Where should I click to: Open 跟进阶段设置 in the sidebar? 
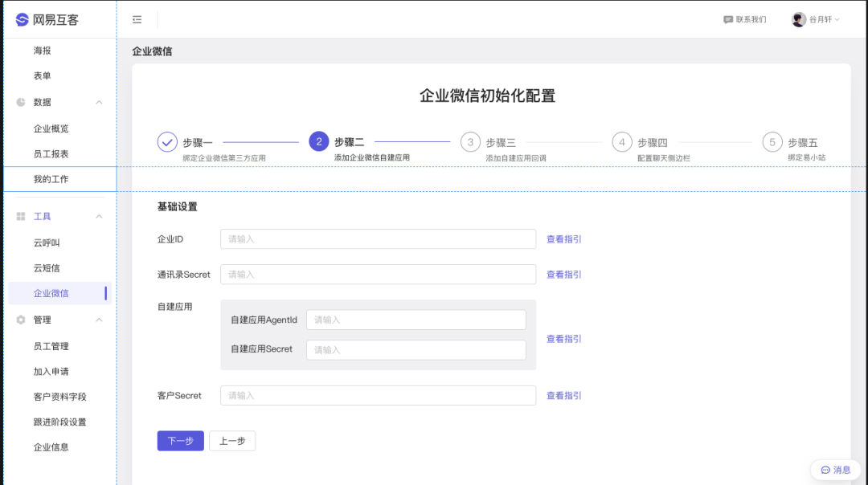click(x=59, y=422)
